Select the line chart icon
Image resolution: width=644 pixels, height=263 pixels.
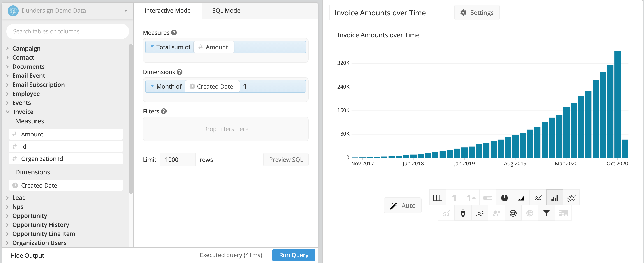click(x=538, y=197)
